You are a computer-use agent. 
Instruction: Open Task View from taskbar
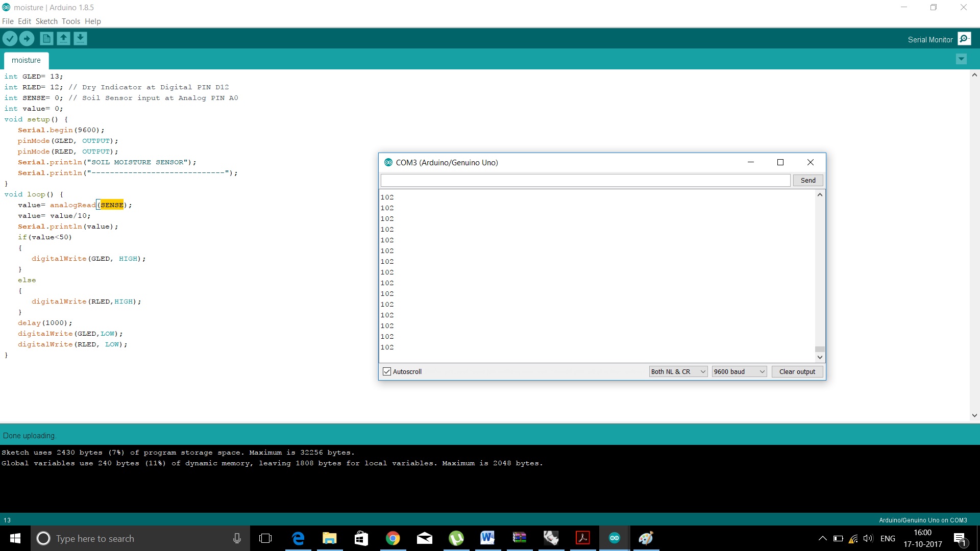tap(265, 538)
